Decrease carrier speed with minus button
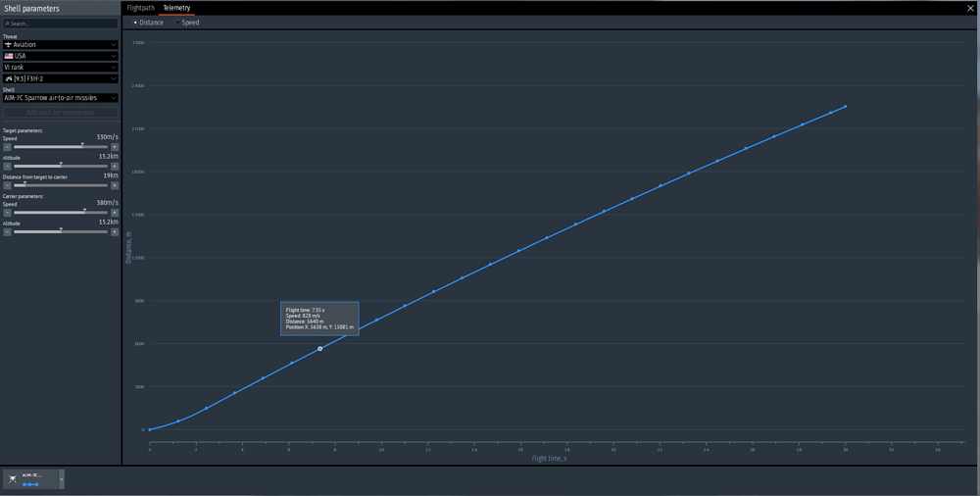980x496 pixels. (x=7, y=213)
